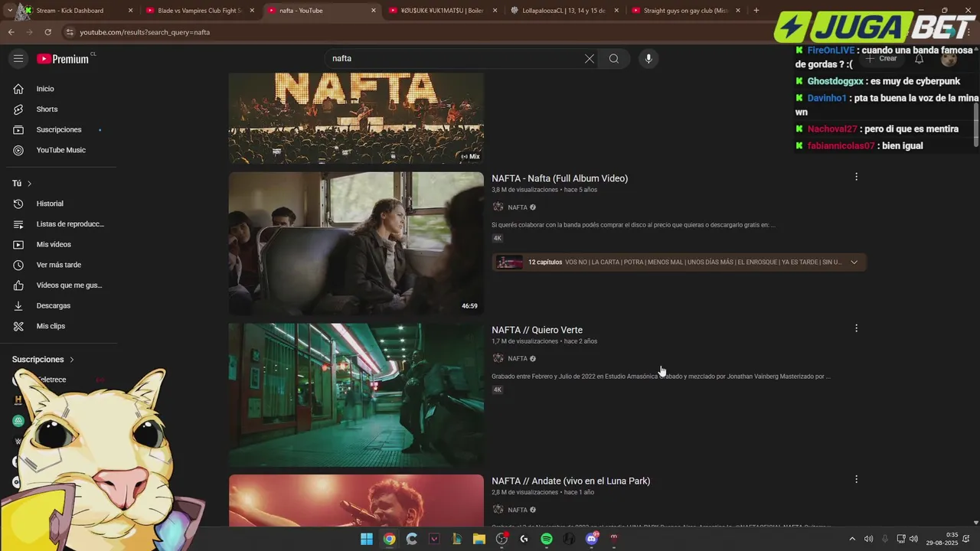Switch to ¥ØU$UK€ ¥UK1MAT$U Boiler tab
The width and height of the screenshot is (980, 551).
point(440,11)
